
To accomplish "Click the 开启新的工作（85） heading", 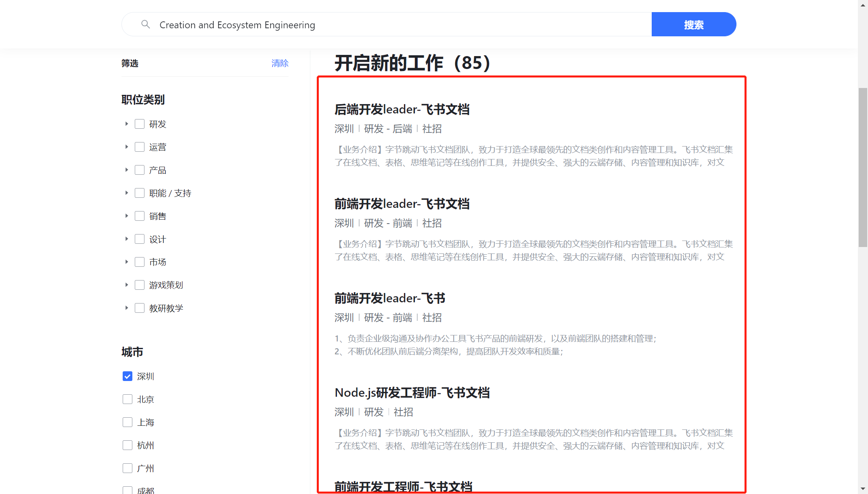I will click(x=412, y=63).
